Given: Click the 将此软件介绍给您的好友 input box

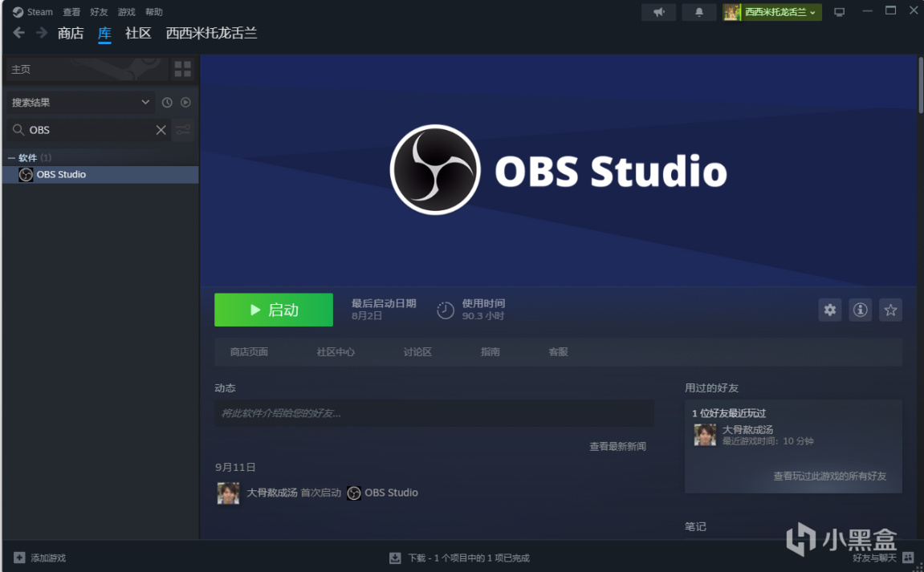Looking at the screenshot, I should pyautogui.click(x=434, y=413).
